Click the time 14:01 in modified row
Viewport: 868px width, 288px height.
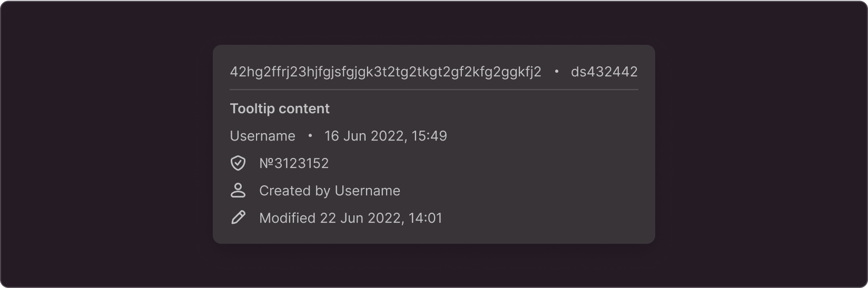pos(426,218)
